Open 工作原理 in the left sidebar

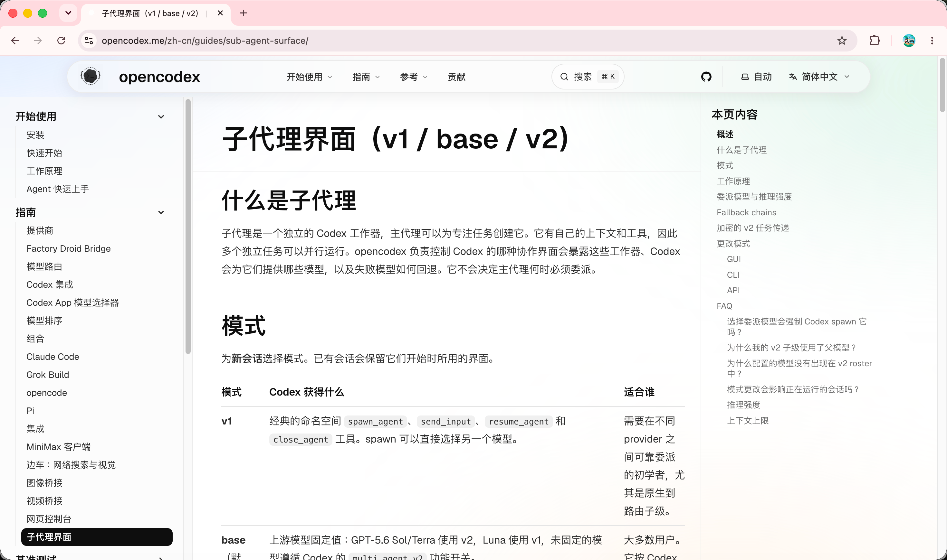pyautogui.click(x=44, y=171)
